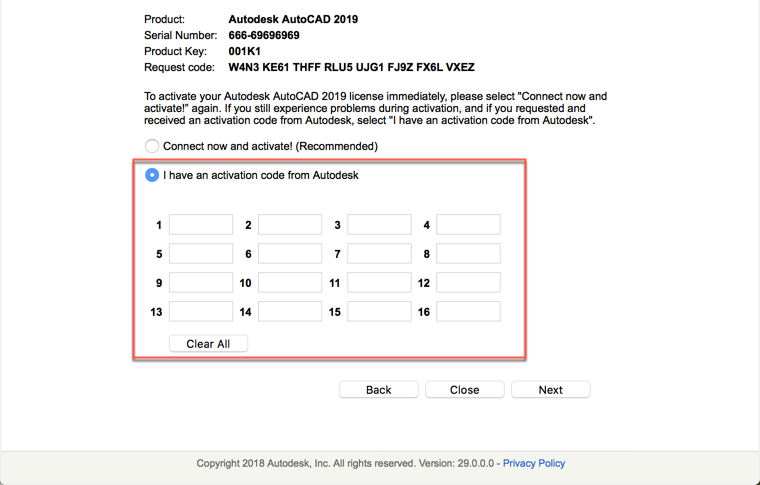Select activation code box 4
The width and height of the screenshot is (760, 485).
click(468, 225)
